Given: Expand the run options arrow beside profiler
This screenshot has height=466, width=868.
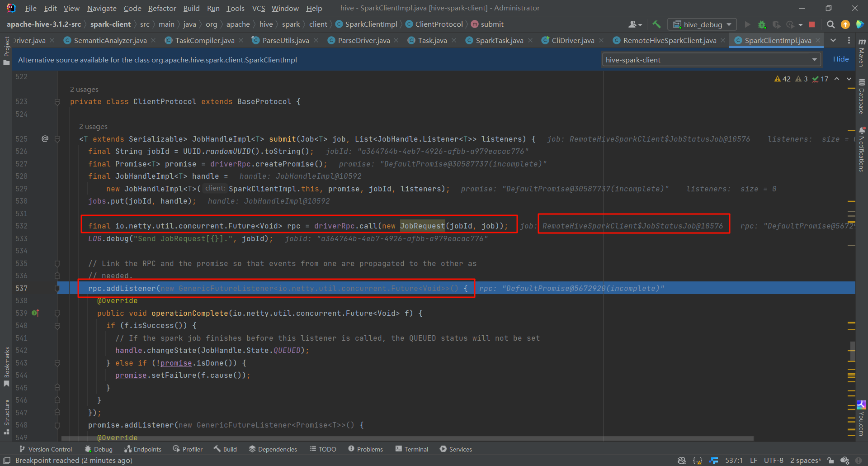Looking at the screenshot, I should coord(801,25).
